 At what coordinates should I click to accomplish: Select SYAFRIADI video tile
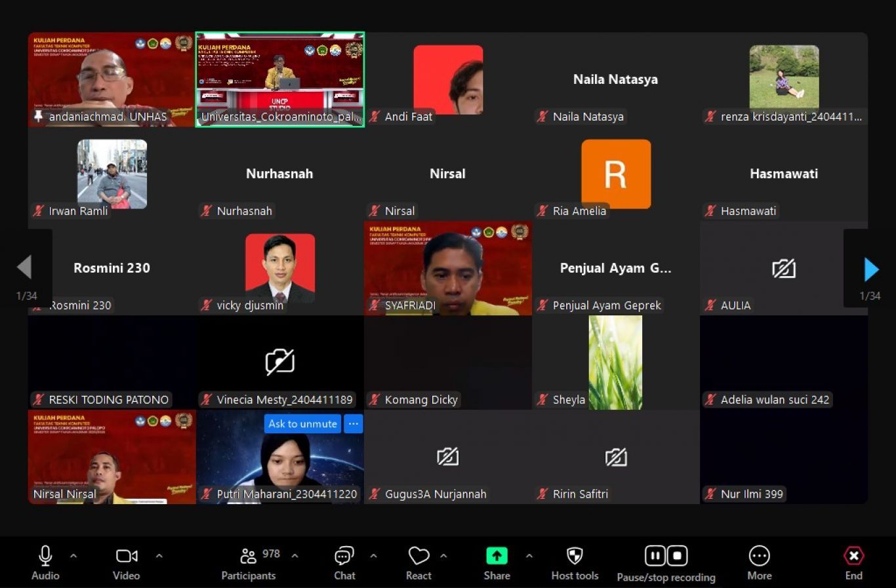tap(448, 269)
